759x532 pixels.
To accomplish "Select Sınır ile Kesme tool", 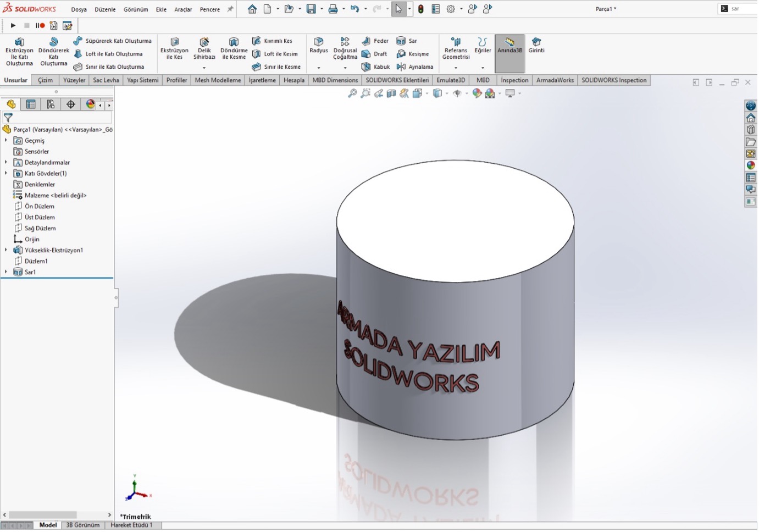I will pyautogui.click(x=276, y=67).
